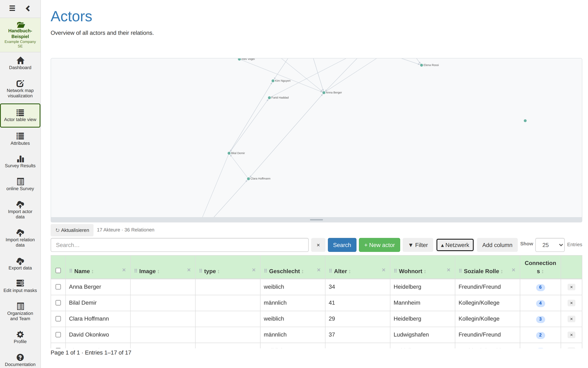Delete the David Okonkwo row
The height and width of the screenshot is (368, 588).
[571, 335]
